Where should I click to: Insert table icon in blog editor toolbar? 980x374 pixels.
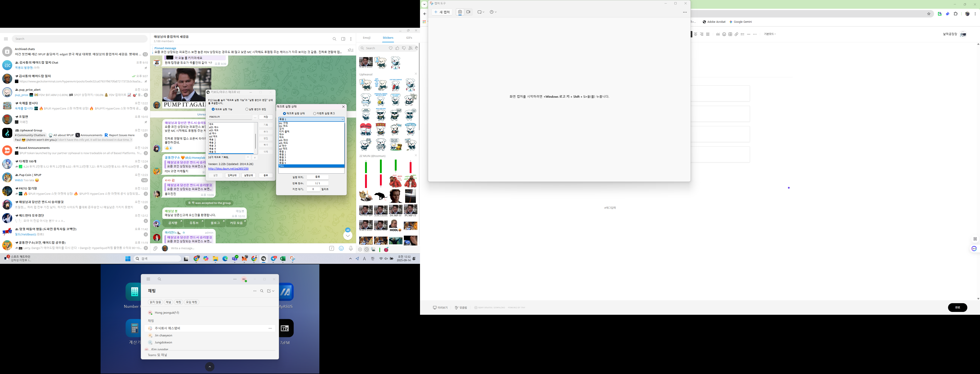click(x=730, y=34)
